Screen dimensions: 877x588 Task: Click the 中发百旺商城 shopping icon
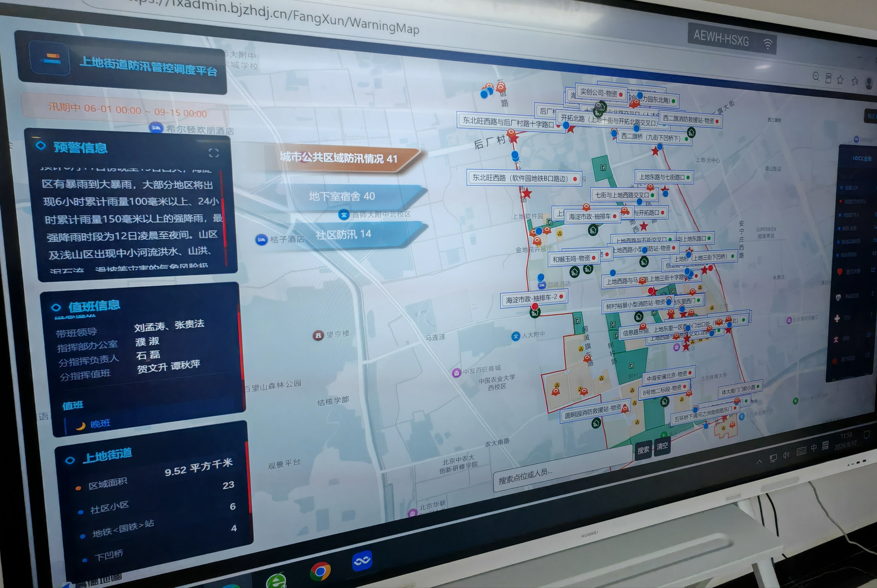click(x=456, y=373)
